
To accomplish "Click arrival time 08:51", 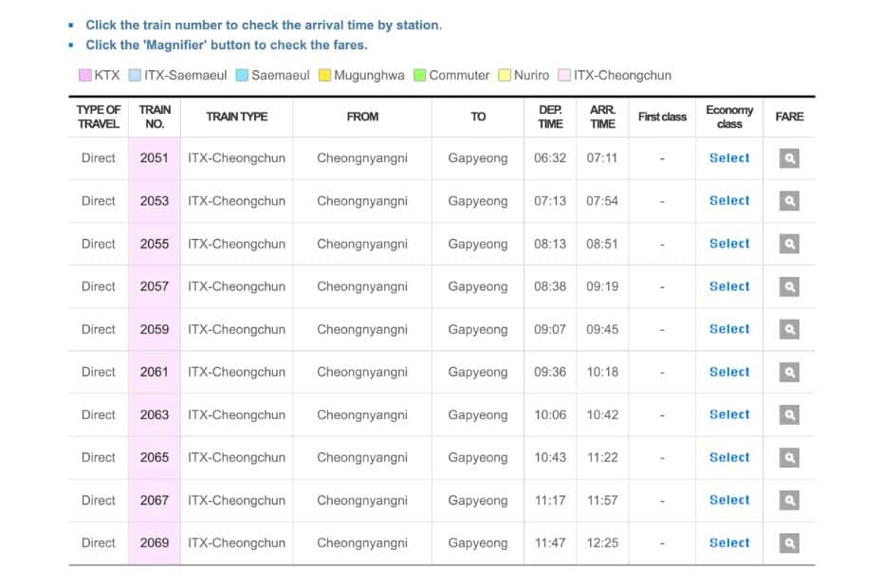I will [x=602, y=244].
